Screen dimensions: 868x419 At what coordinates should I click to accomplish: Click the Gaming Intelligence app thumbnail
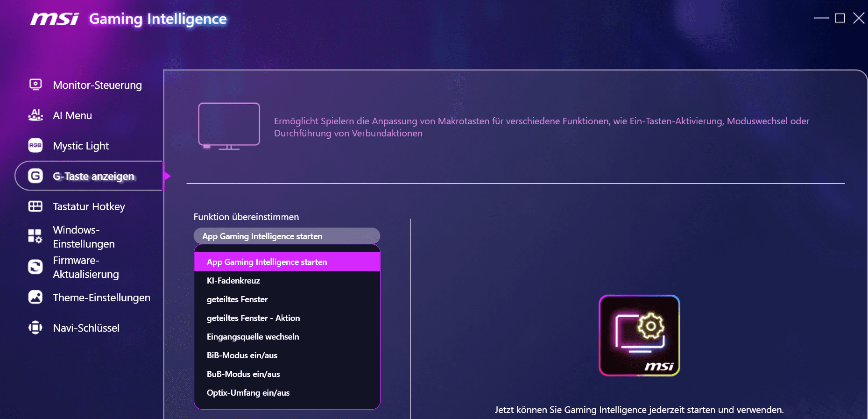[x=639, y=335]
